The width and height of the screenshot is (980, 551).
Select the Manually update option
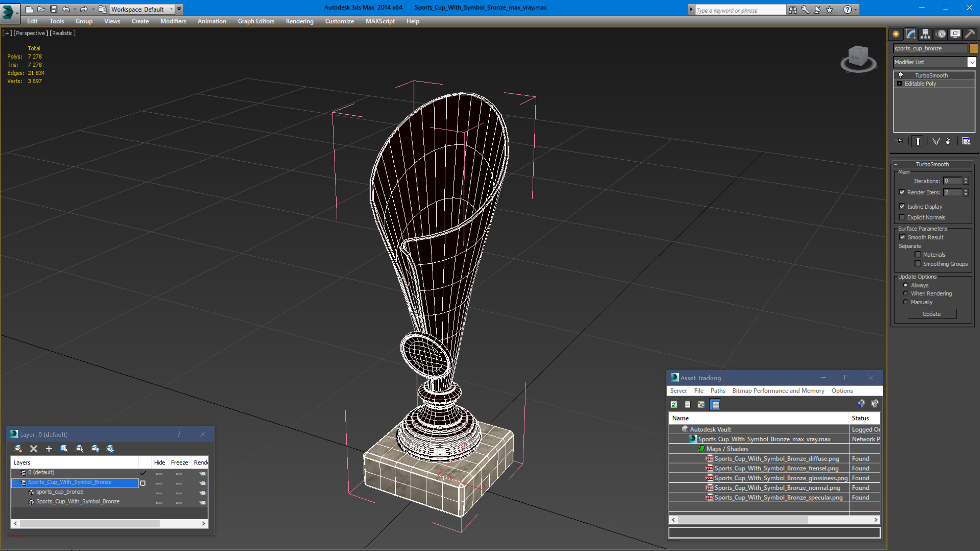(905, 302)
